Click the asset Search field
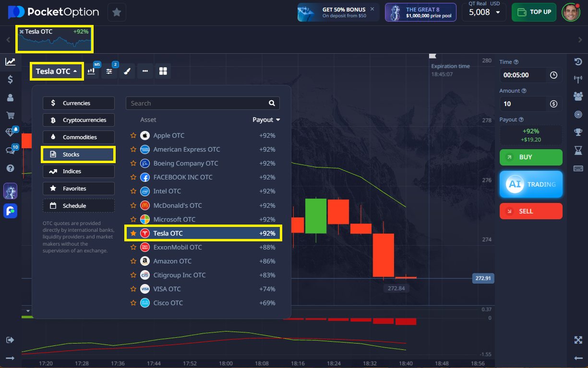588x368 pixels. pyautogui.click(x=197, y=103)
